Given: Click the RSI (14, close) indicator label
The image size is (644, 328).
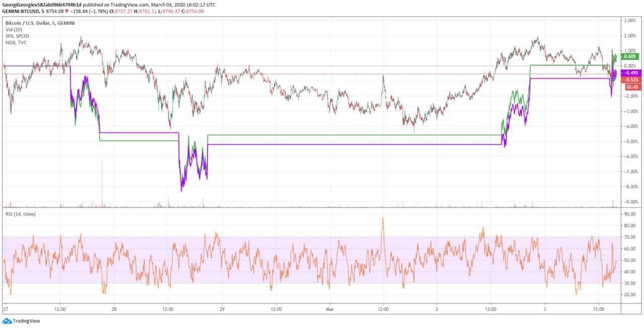Looking at the screenshot, I should pos(21,214).
